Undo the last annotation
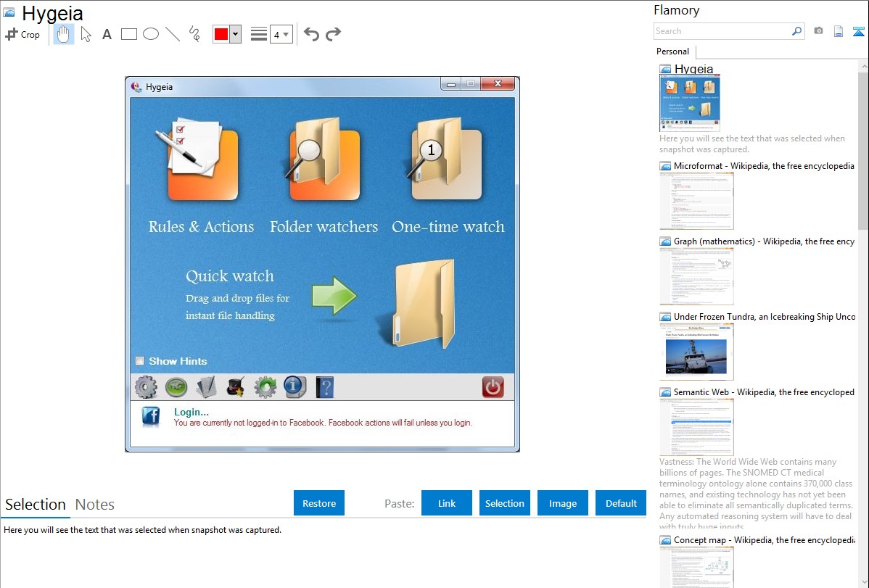This screenshot has width=869, height=588. pyautogui.click(x=311, y=34)
